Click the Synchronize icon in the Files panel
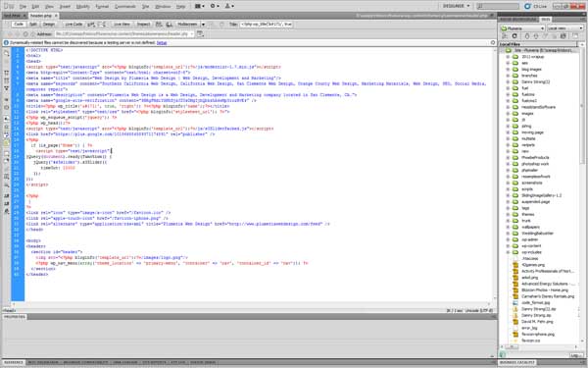The image size is (588, 368). [563, 36]
